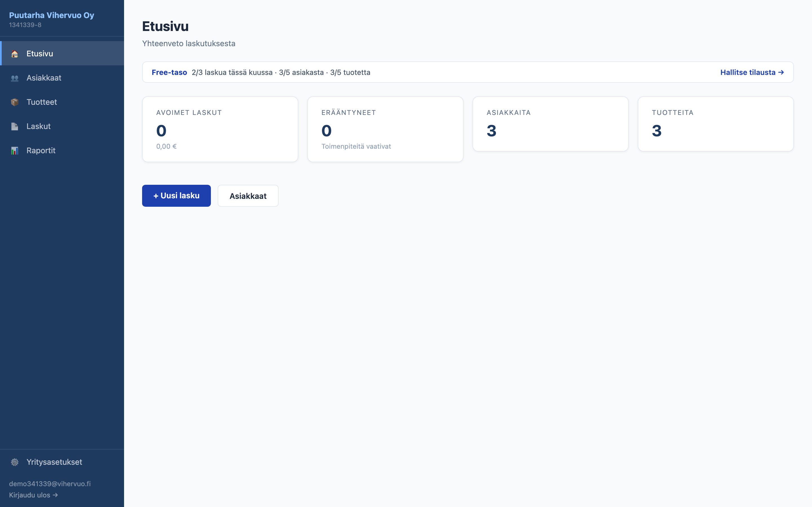The height and width of the screenshot is (507, 812).
Task: Click the Tuotteita count card
Action: tap(715, 124)
